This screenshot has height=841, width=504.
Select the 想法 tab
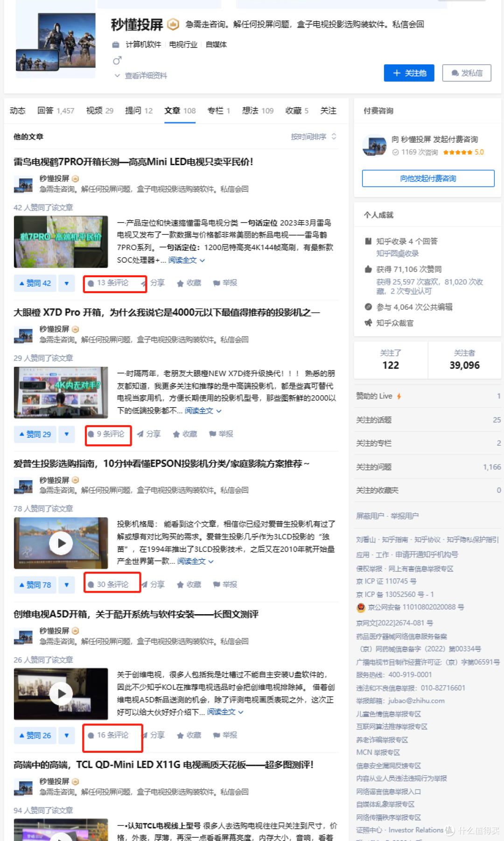tap(258, 111)
